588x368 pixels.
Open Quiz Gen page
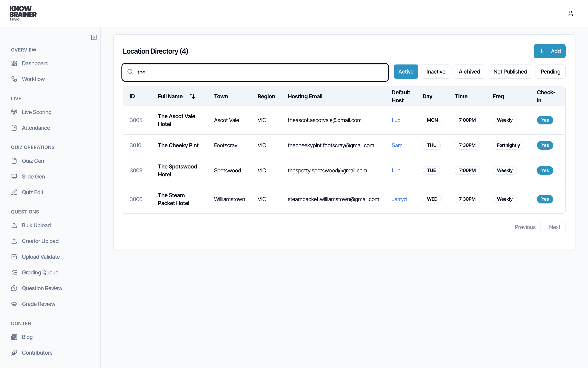pyautogui.click(x=33, y=161)
